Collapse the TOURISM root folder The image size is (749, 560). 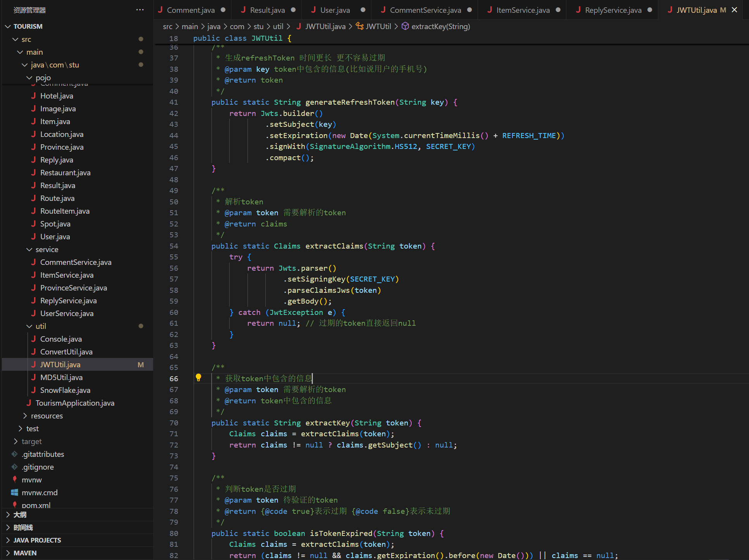click(x=8, y=26)
